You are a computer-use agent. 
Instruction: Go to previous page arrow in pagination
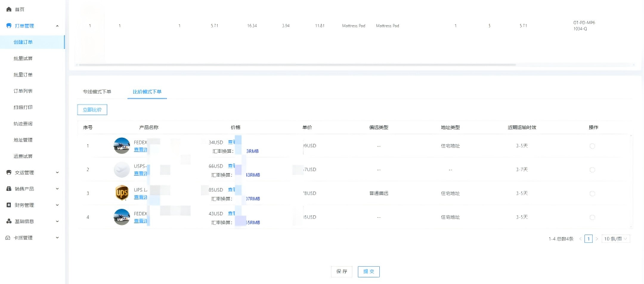pyautogui.click(x=580, y=239)
